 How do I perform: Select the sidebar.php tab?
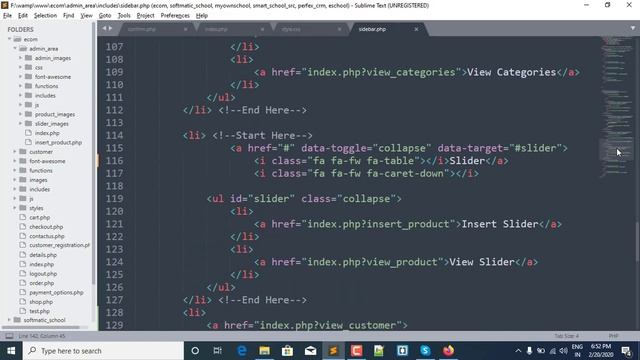coord(372,29)
